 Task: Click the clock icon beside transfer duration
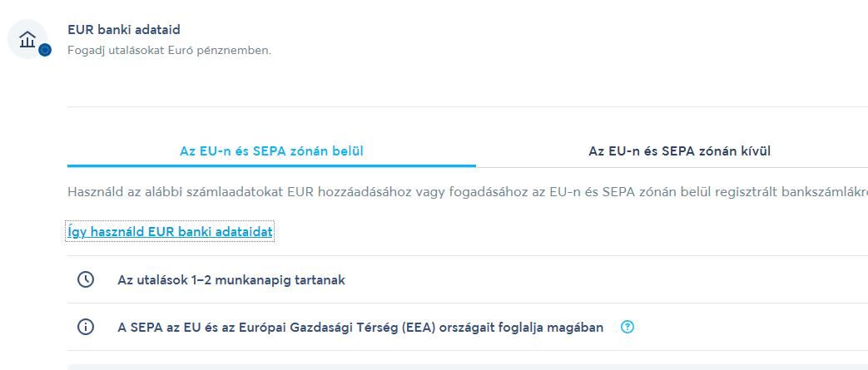tap(86, 279)
